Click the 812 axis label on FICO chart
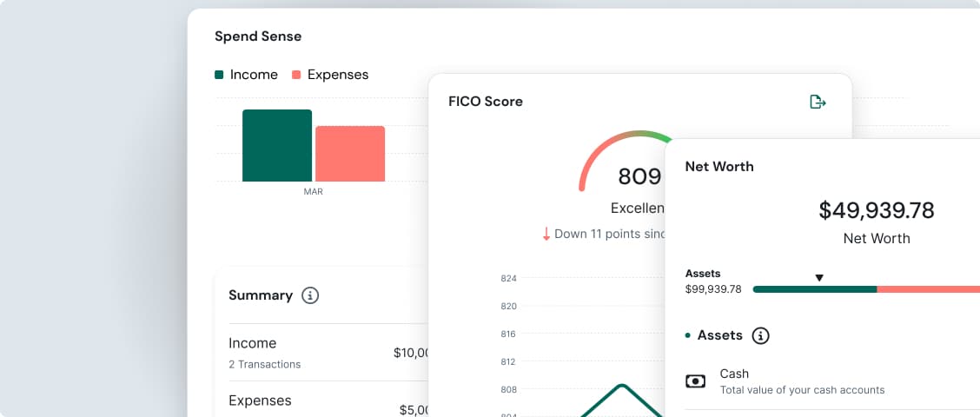The width and height of the screenshot is (980, 417). pyautogui.click(x=509, y=361)
